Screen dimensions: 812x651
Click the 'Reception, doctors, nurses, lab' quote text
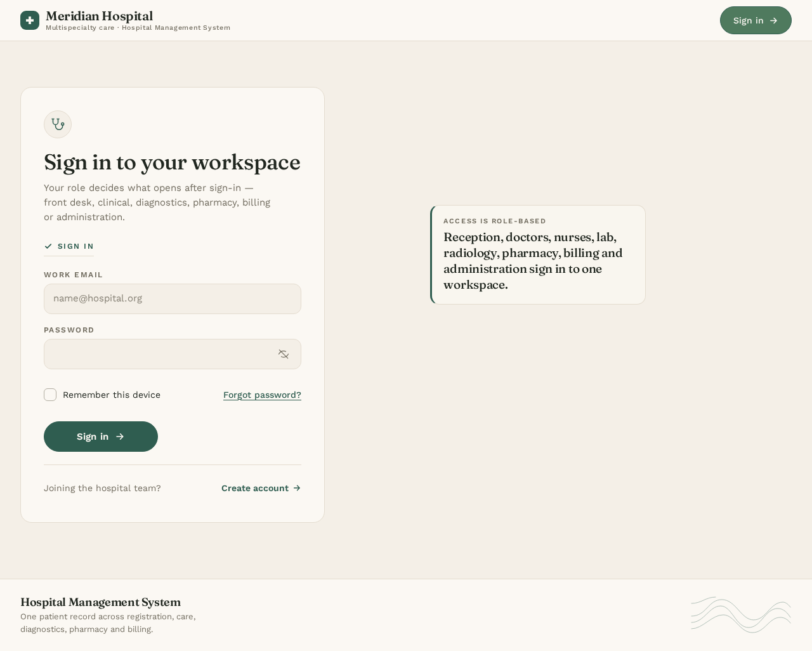click(x=533, y=261)
